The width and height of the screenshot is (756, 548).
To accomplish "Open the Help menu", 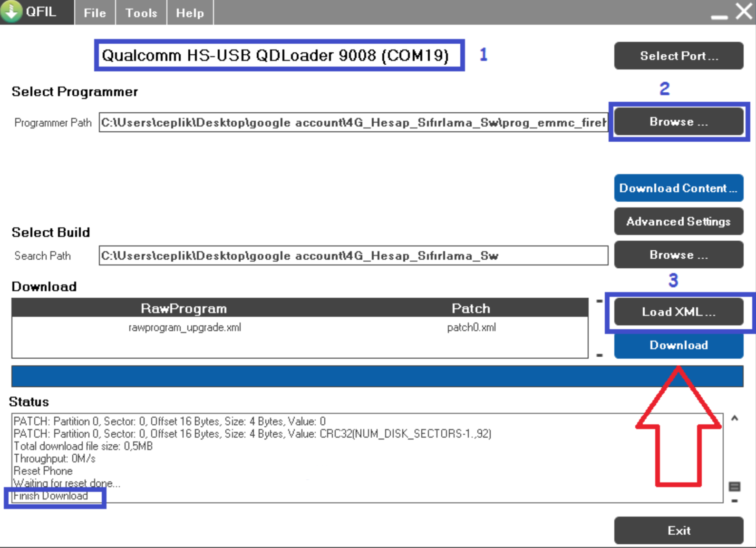I will pyautogui.click(x=190, y=13).
